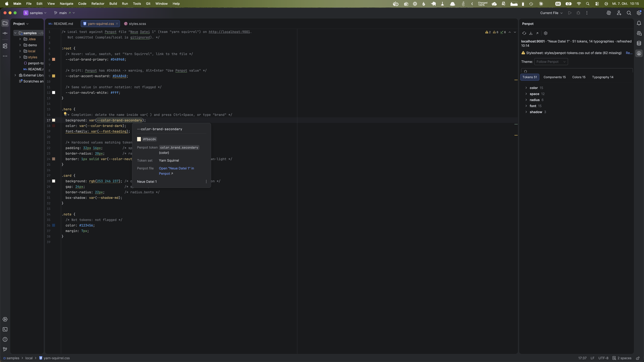Screen dimensions: 644x362
Task: Open the Terminal tool window icon
Action: (x=5, y=329)
